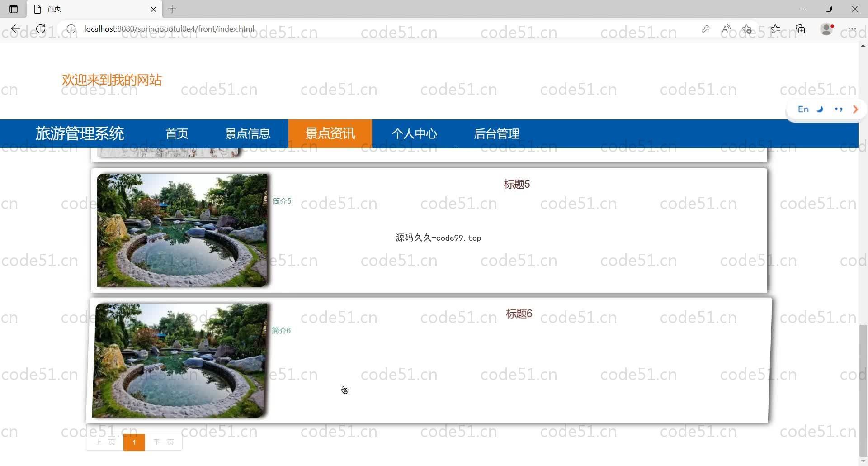
Task: Add this page to favorites star icon
Action: tap(747, 29)
